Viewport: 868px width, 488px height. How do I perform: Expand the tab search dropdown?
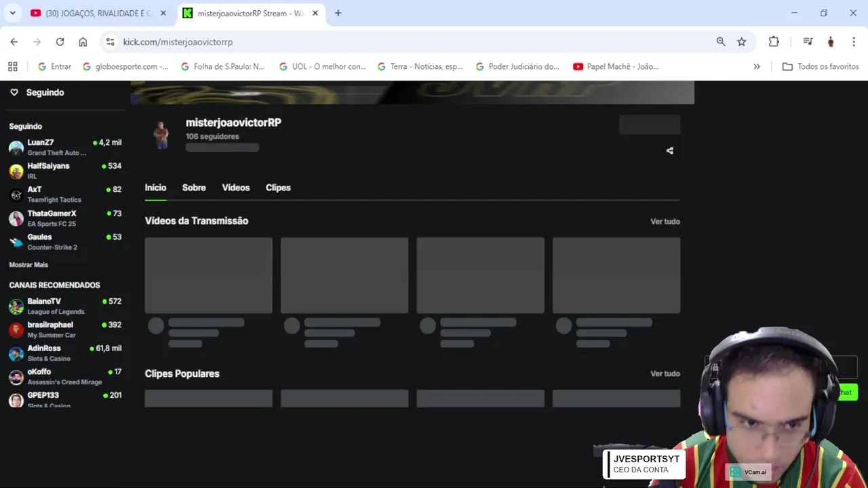(12, 13)
